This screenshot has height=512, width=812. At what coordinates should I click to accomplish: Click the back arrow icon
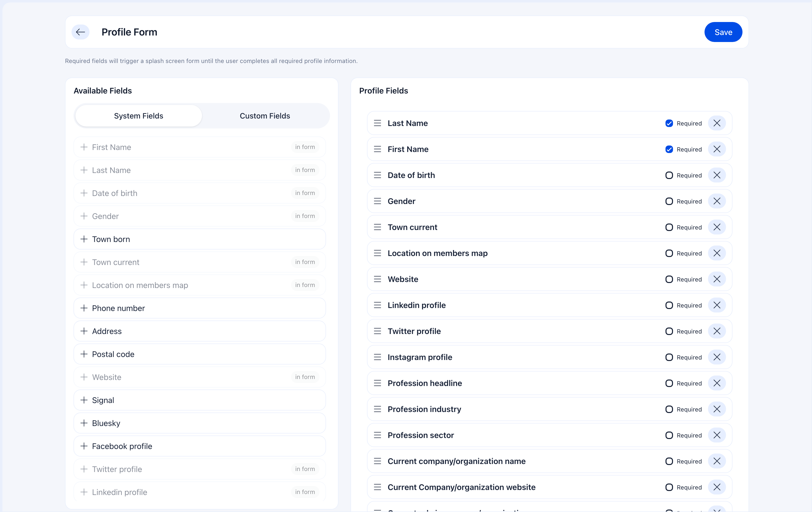(x=80, y=32)
